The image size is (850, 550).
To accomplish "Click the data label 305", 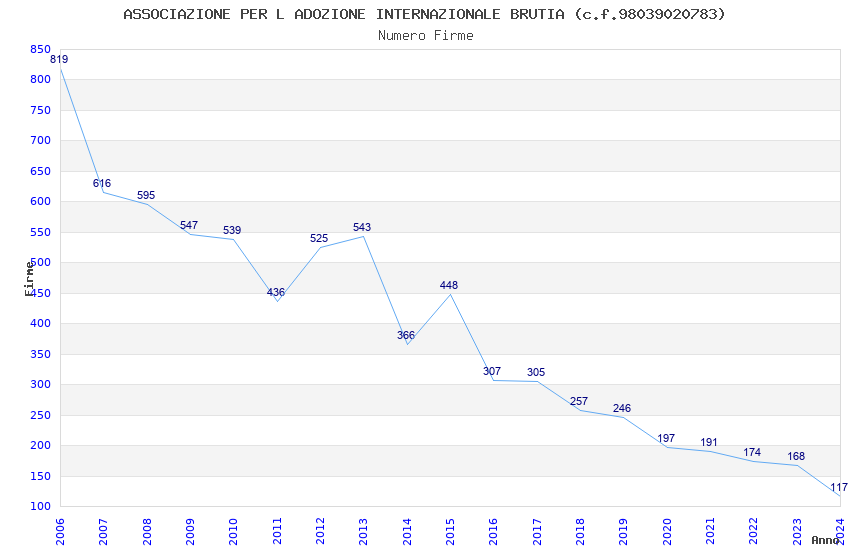I will click(x=536, y=372).
